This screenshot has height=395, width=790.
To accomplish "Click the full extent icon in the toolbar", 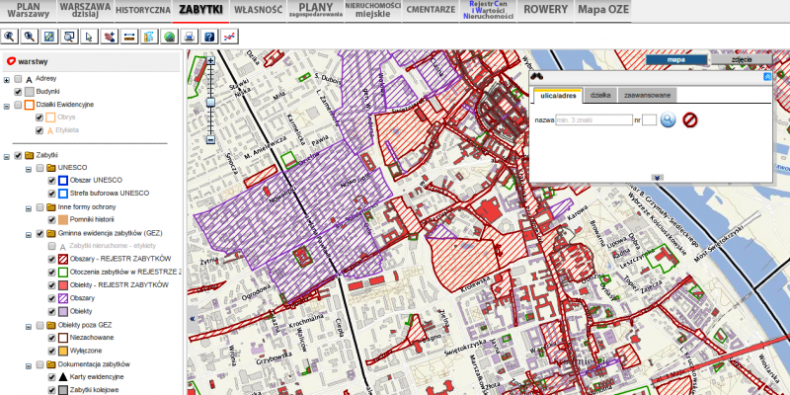I will (49, 36).
